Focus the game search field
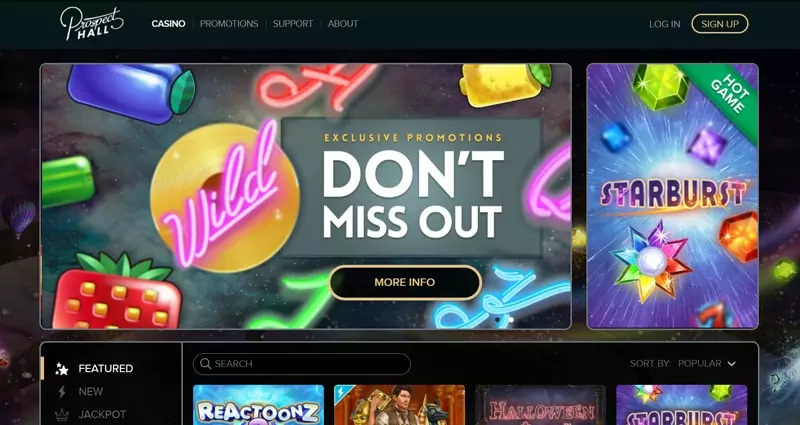 click(x=302, y=364)
